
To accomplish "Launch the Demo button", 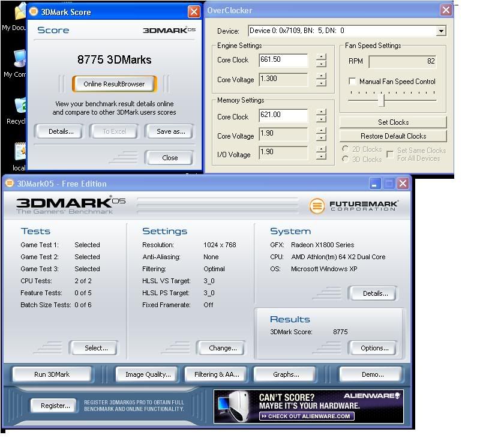I will [372, 374].
